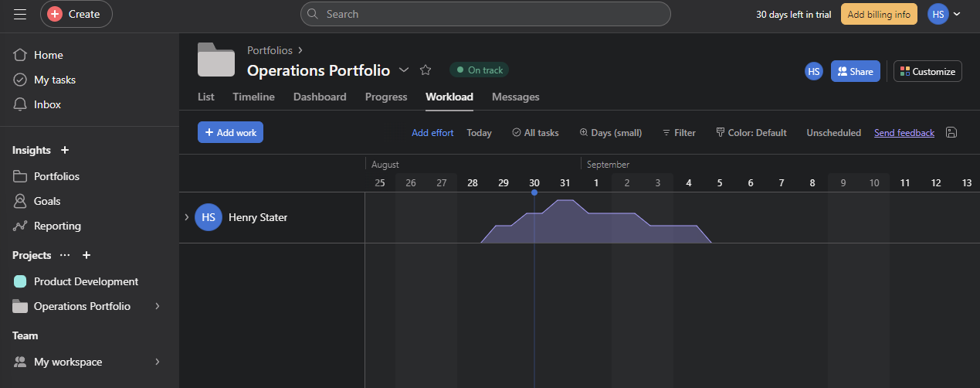Add a new Insights item with plus
The image size is (980, 388).
click(x=65, y=150)
